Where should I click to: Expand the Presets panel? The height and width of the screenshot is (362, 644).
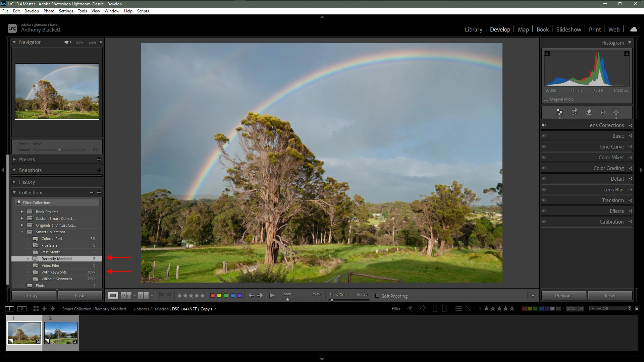pos(14,160)
